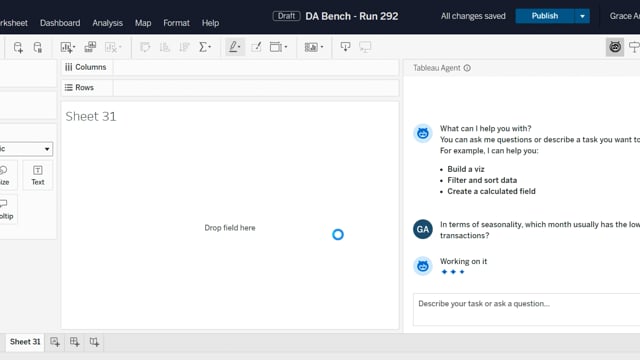Click the Pause Auto Updates icon

tap(38, 47)
